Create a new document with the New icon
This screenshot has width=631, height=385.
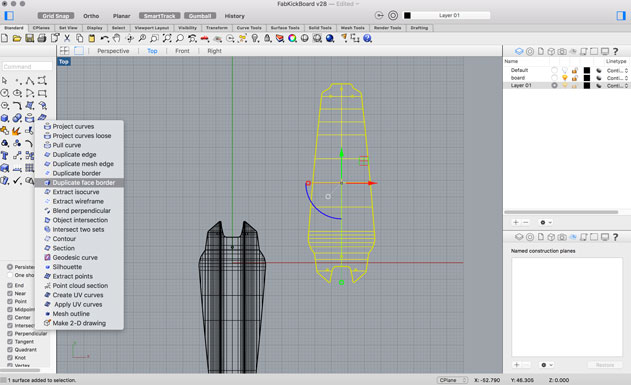pos(4,38)
